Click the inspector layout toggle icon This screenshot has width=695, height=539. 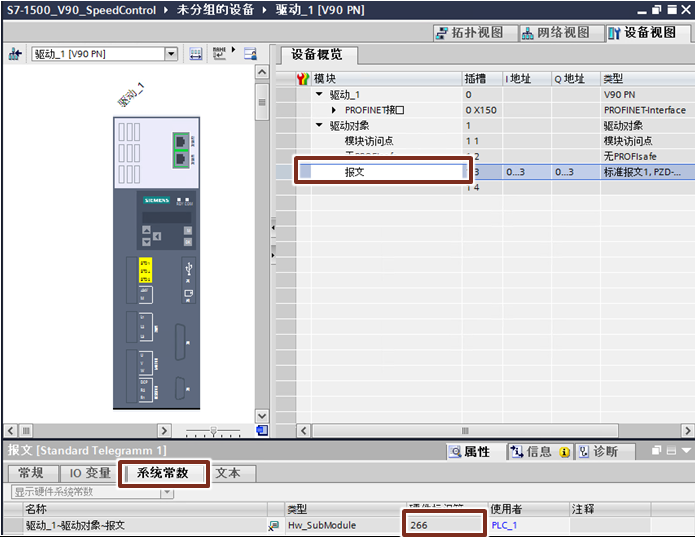point(672,451)
